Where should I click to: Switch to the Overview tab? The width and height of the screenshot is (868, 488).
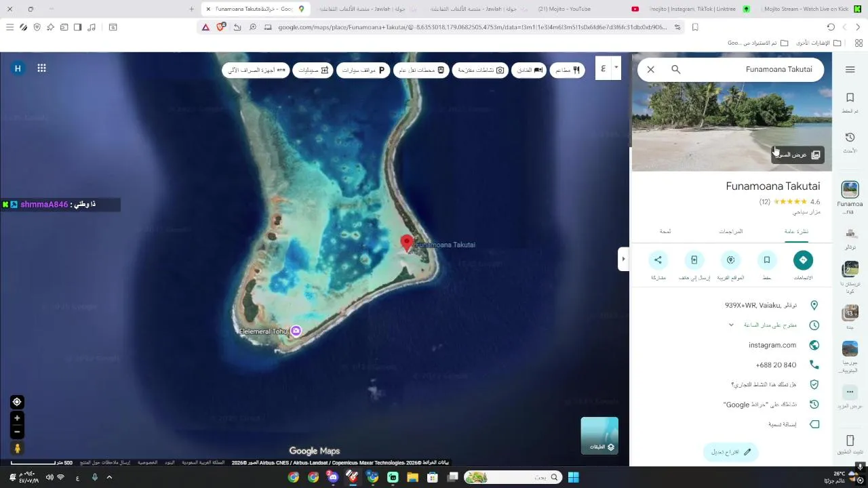coord(797,231)
